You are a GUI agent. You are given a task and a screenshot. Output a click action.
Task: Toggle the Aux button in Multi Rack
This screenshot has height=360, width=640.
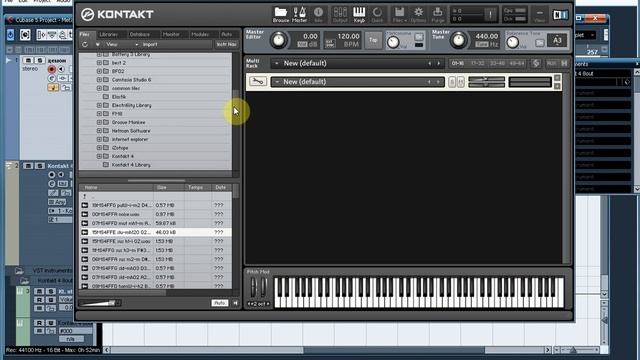[x=551, y=63]
